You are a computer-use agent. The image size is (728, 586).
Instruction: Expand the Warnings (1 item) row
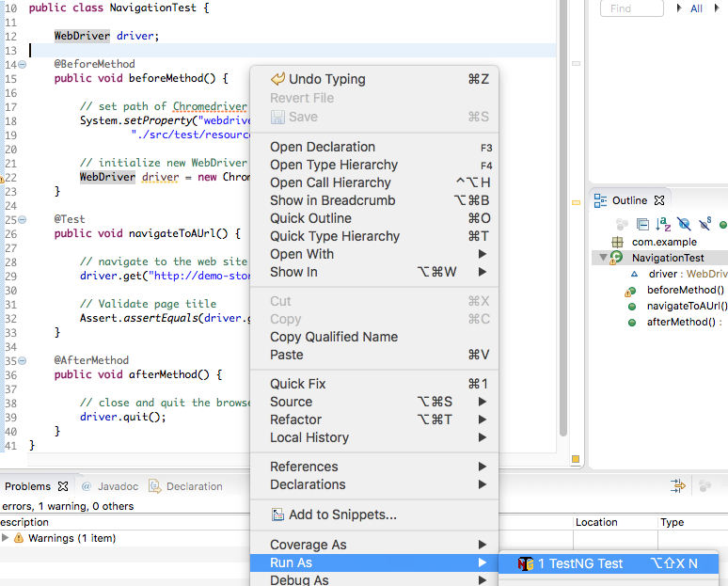(x=6, y=538)
